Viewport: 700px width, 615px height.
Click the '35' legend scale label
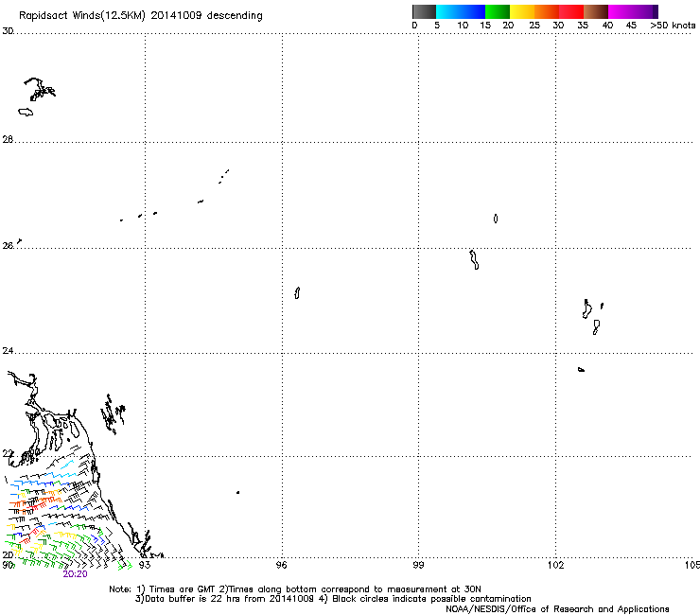583,26
